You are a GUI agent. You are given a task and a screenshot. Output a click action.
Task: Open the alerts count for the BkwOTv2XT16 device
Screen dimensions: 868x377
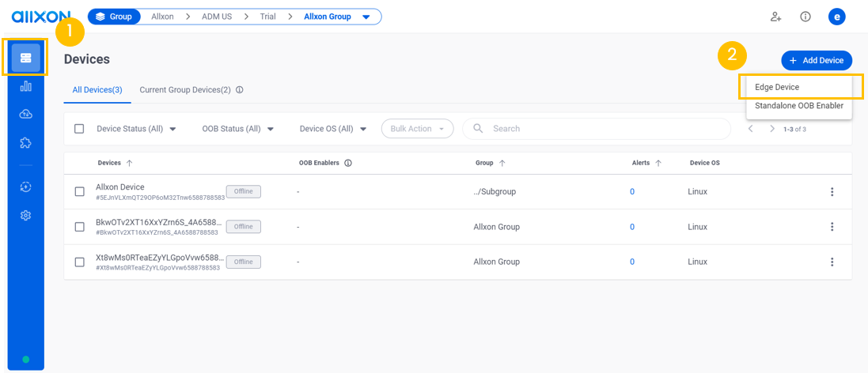pos(632,227)
